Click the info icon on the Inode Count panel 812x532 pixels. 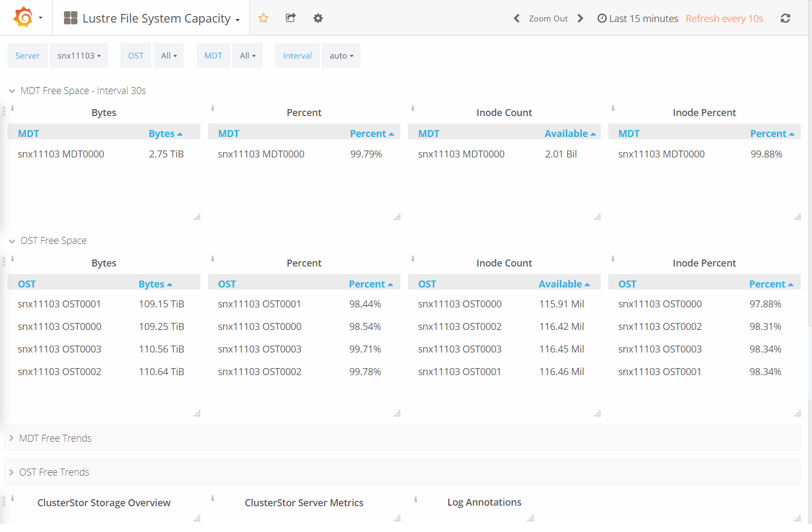click(413, 107)
